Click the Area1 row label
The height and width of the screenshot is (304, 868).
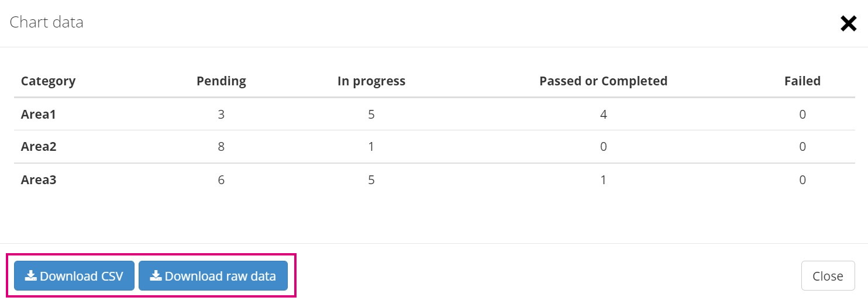(39, 115)
